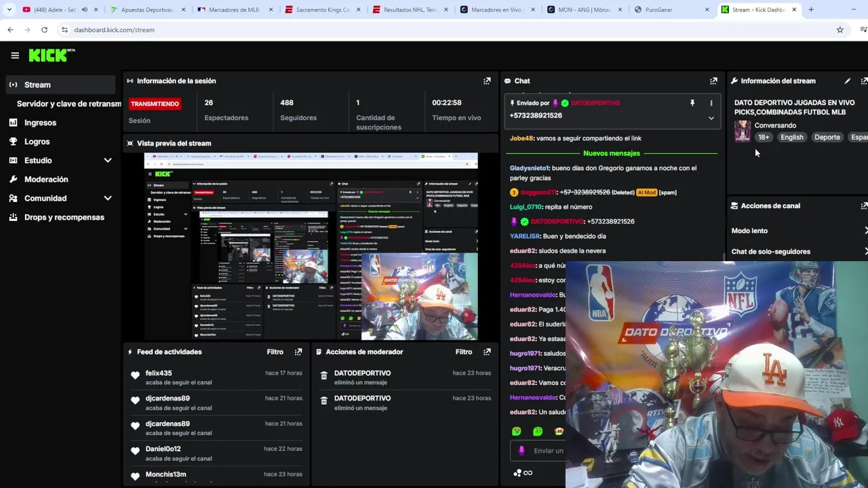The height and width of the screenshot is (488, 868).
Task: Click Monchis13m in activity feed
Action: click(165, 474)
